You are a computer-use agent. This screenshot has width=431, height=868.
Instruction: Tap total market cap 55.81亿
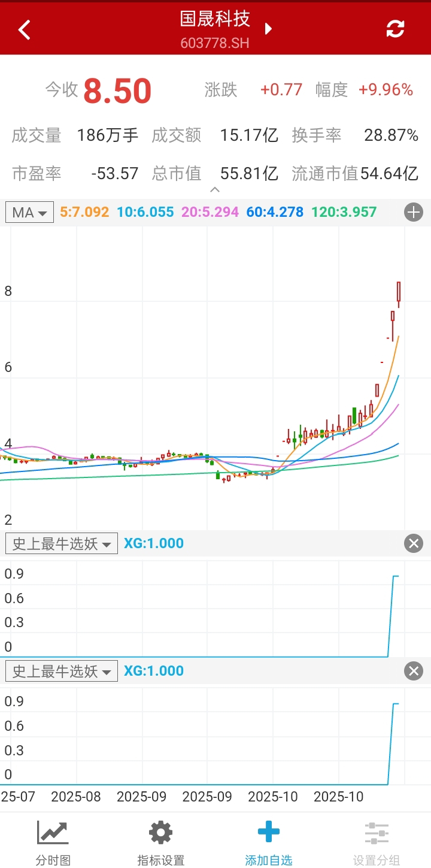coord(249,174)
